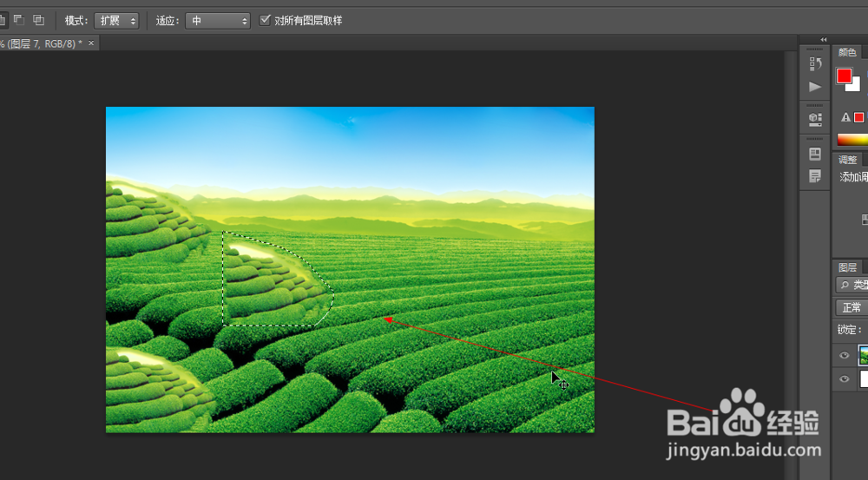
Task: Select the subtract from selection mode icon
Action: [x=19, y=21]
